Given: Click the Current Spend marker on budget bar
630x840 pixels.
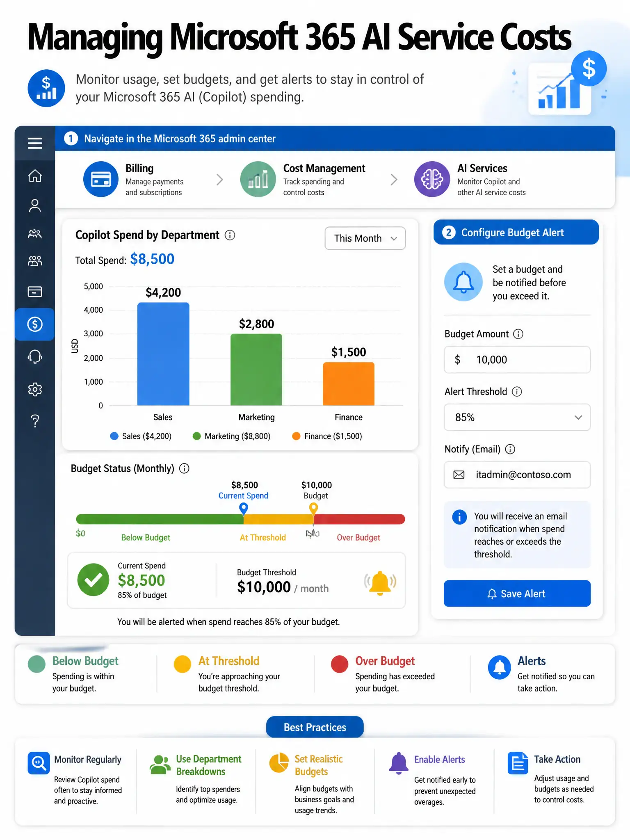Looking at the screenshot, I should pos(244,509).
